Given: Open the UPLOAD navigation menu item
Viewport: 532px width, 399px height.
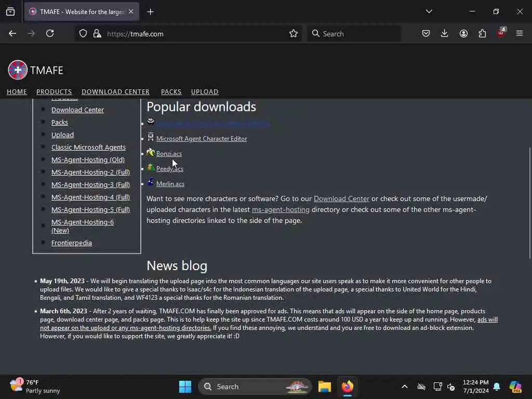Looking at the screenshot, I should click(205, 91).
